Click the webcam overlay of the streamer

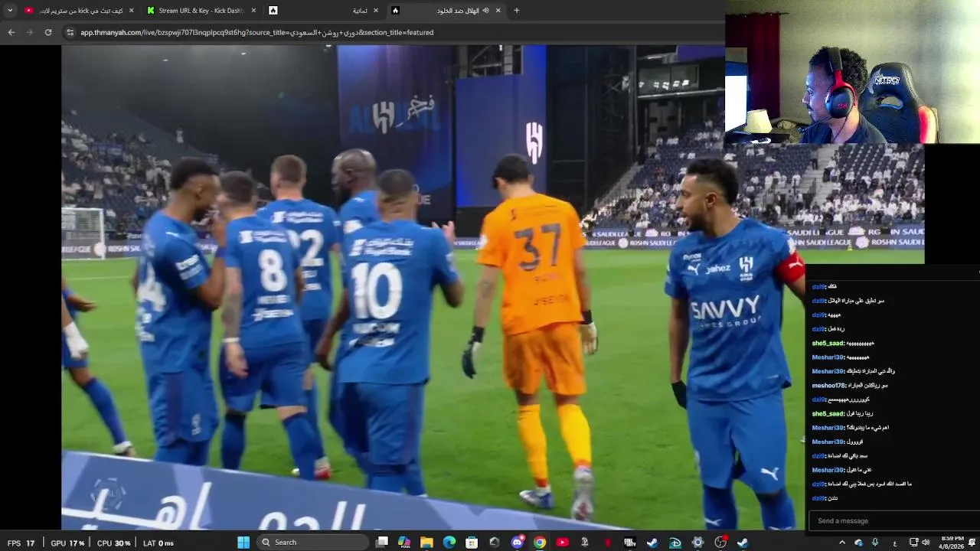[852, 72]
